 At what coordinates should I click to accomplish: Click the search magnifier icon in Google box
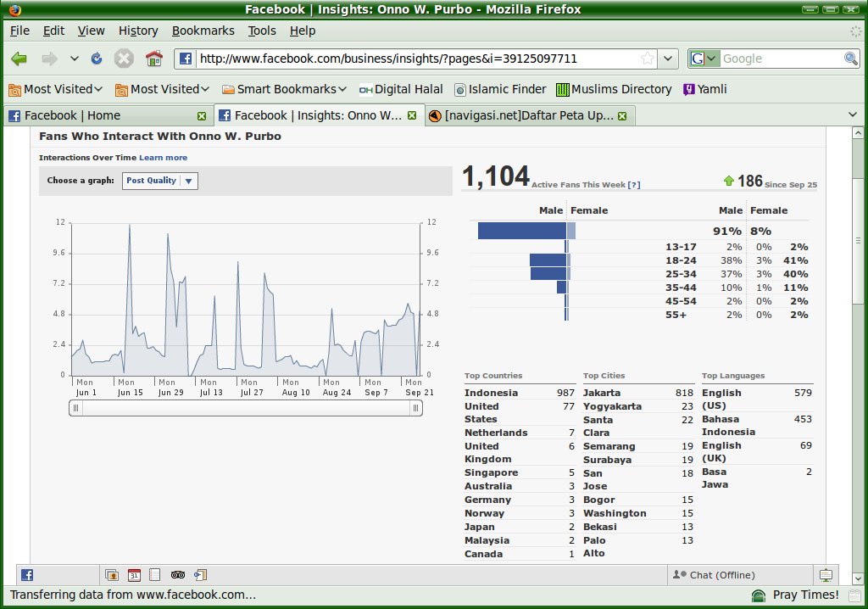pos(850,59)
